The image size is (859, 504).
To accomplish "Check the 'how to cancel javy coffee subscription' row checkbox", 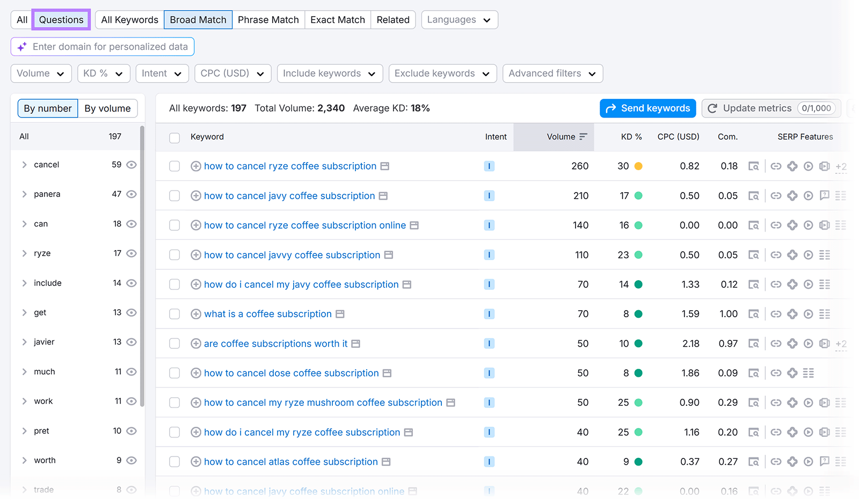I will pyautogui.click(x=174, y=196).
